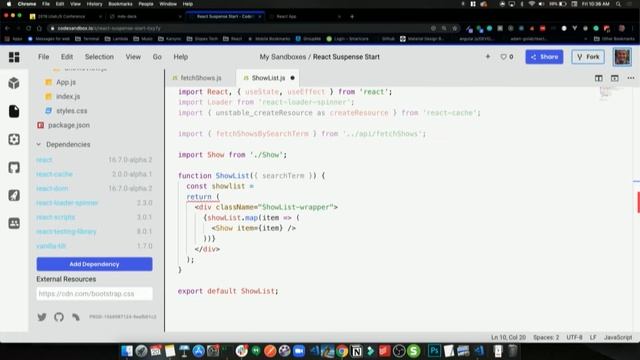Open the Go menu in CodeSandbox

(157, 57)
